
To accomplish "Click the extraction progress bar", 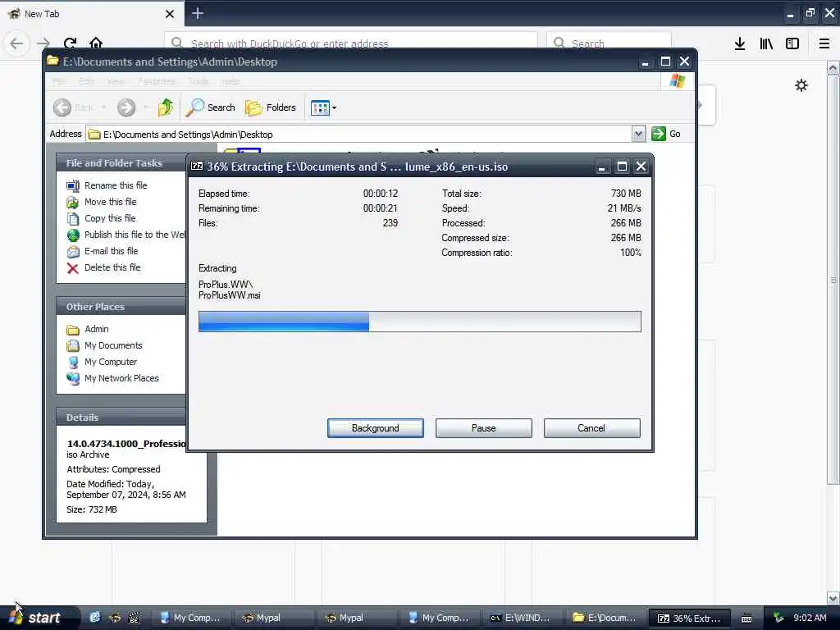I will coord(419,322).
